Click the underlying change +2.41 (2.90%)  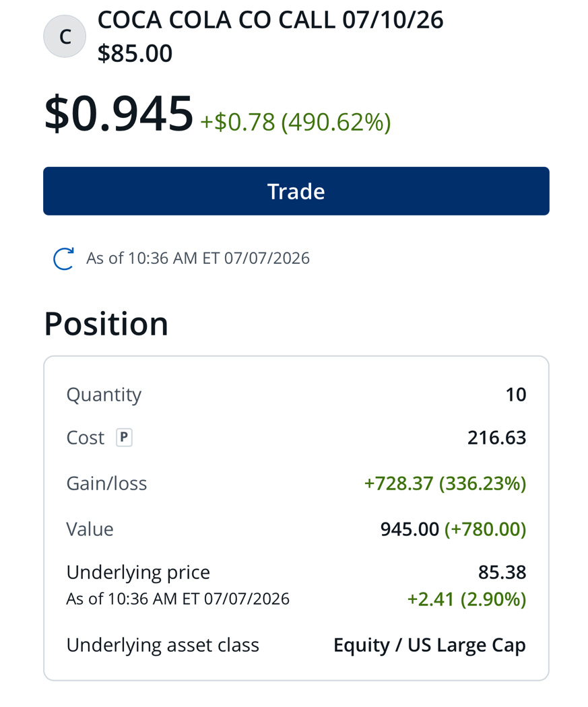coord(467,600)
